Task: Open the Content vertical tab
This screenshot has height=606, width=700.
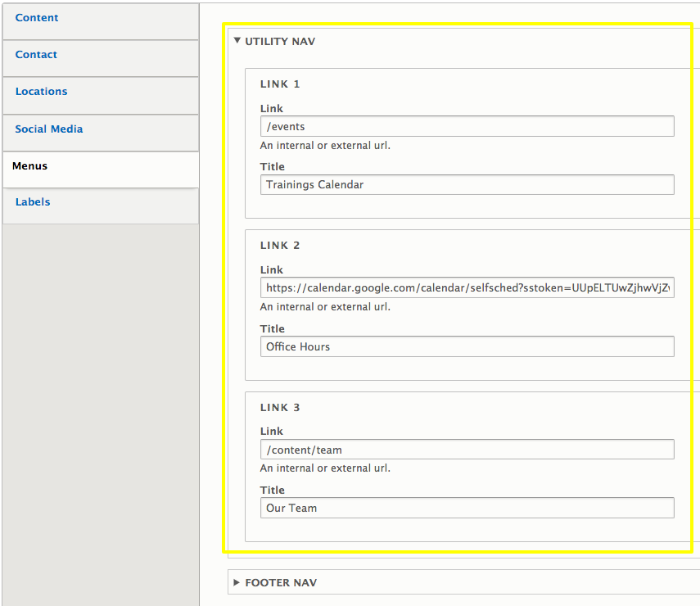Action: tap(101, 21)
